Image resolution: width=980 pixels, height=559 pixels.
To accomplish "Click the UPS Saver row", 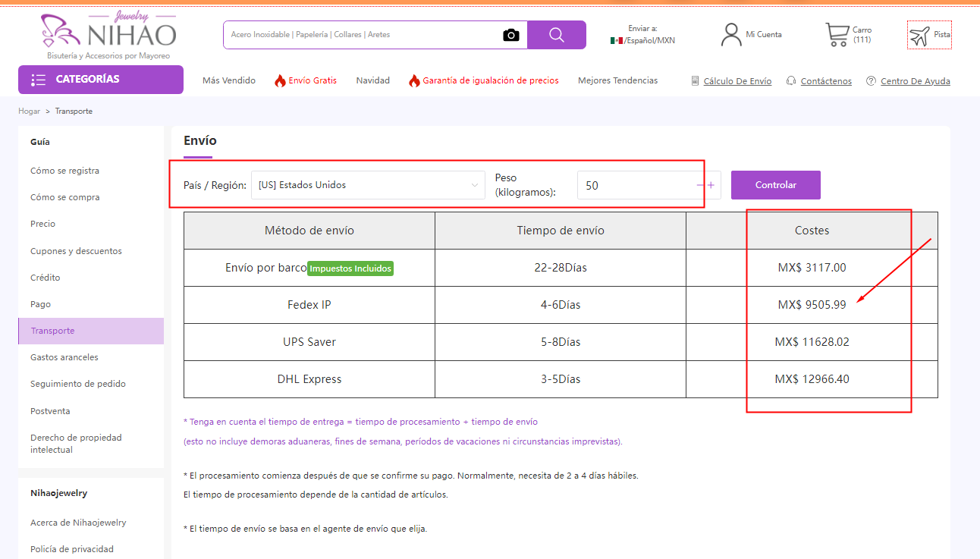I will point(561,342).
